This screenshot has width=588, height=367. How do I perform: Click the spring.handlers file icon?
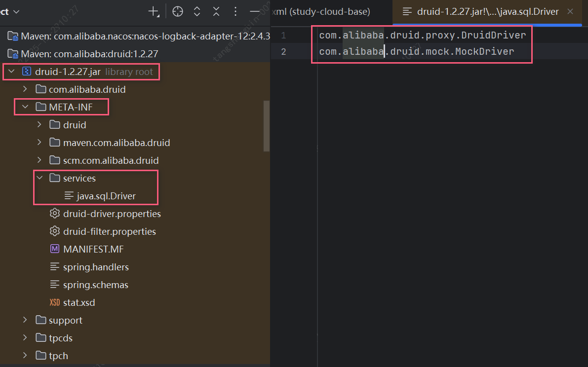coord(55,267)
